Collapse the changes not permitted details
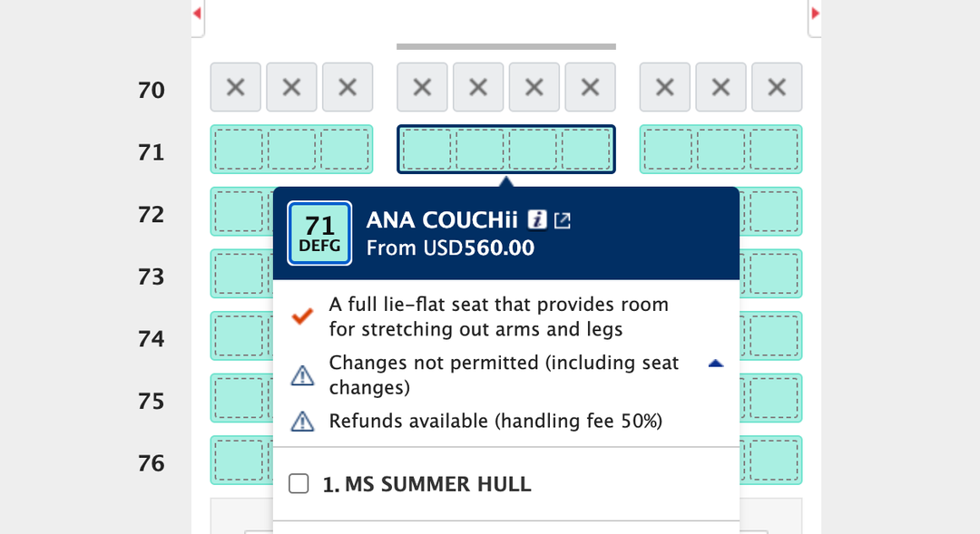The width and height of the screenshot is (980, 534). (716, 363)
